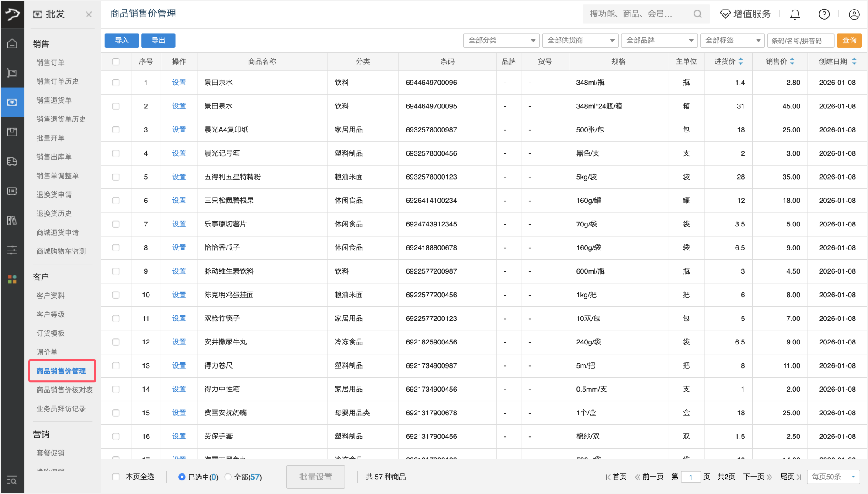The width and height of the screenshot is (868, 494).
Task: Open the settings sliders icon in sidebar
Action: pos(12,250)
